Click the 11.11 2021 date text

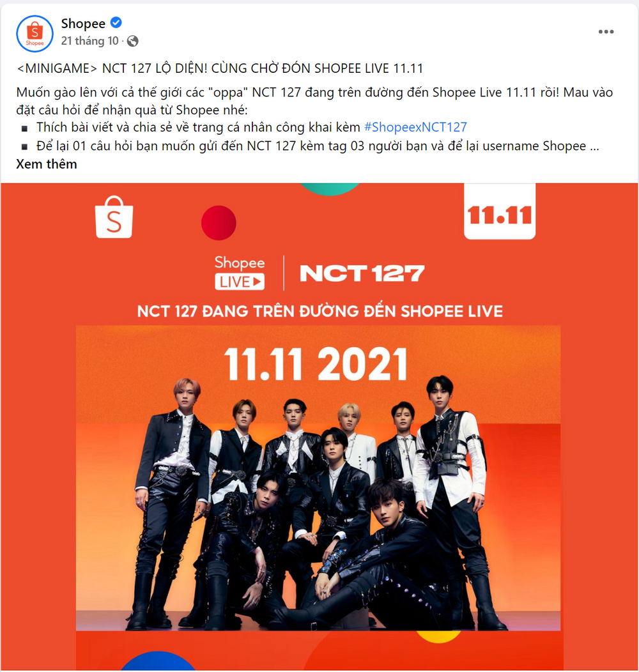pyautogui.click(x=316, y=365)
